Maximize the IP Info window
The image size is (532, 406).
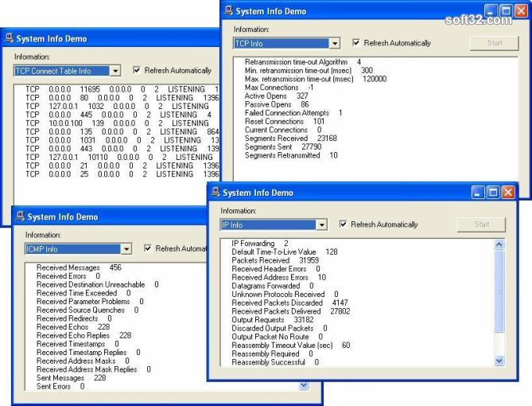[x=493, y=193]
